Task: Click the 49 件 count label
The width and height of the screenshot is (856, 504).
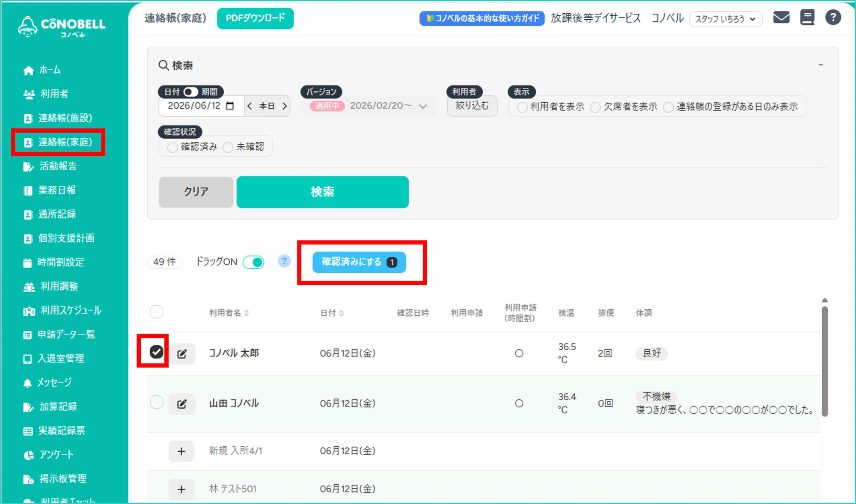Action: (x=165, y=261)
